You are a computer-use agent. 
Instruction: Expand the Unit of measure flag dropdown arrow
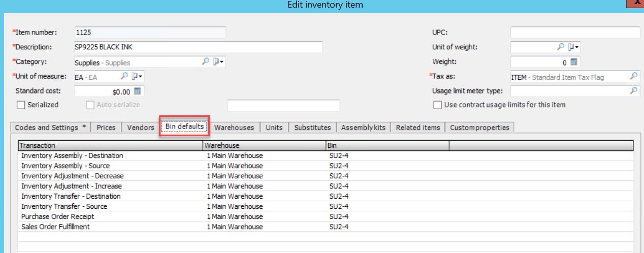tap(141, 77)
